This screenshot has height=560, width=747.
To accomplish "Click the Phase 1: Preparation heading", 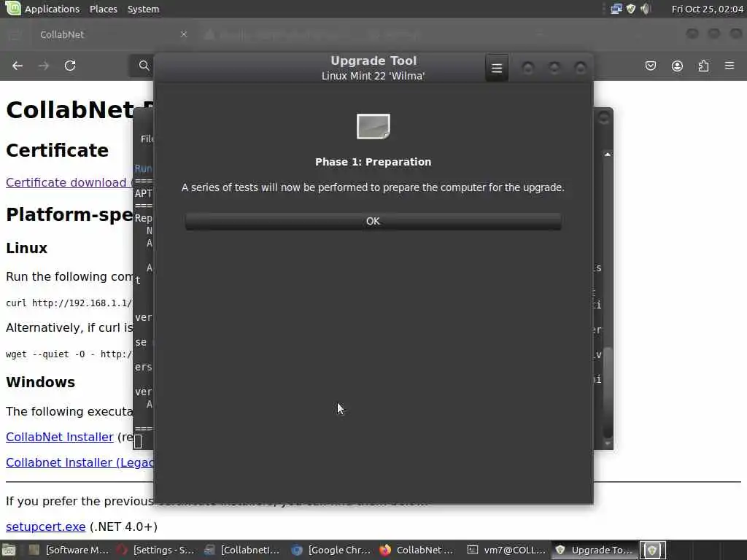I will pyautogui.click(x=373, y=162).
